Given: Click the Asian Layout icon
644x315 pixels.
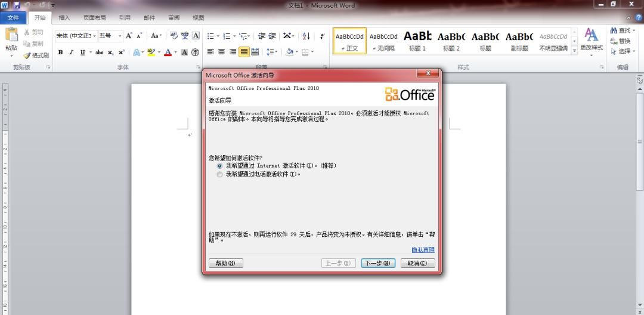Looking at the screenshot, I should (x=289, y=36).
